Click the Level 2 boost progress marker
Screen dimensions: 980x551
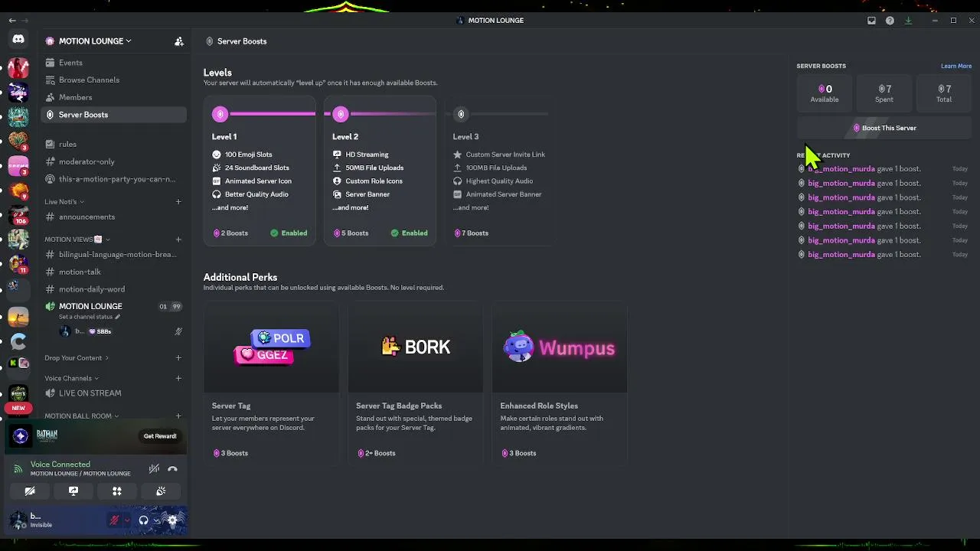341,114
